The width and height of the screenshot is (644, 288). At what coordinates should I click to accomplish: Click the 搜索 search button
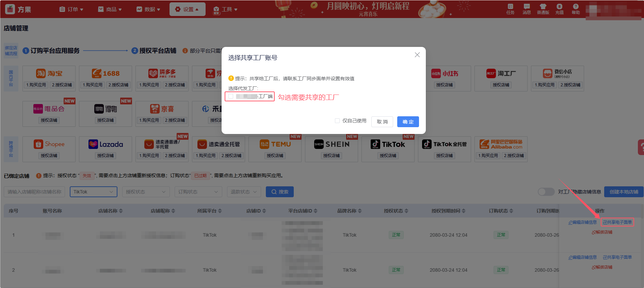tap(280, 192)
